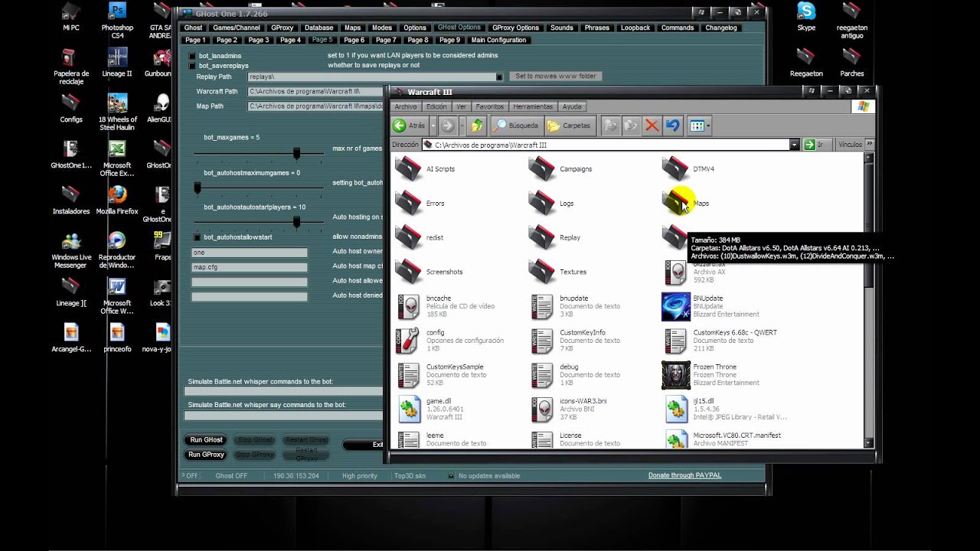Click the Explorer address path field
This screenshot has height=551, width=980.
tap(606, 145)
